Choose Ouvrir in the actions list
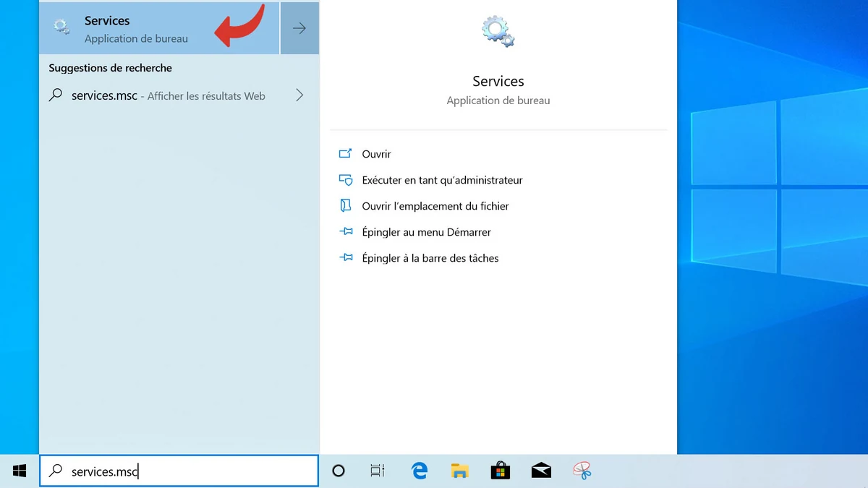868x488 pixels. (x=376, y=154)
